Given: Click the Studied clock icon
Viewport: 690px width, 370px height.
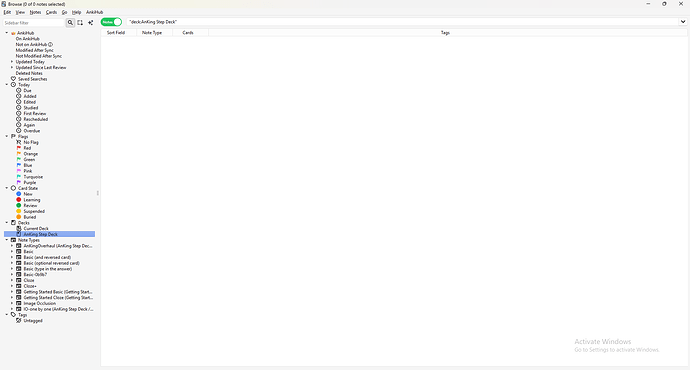Looking at the screenshot, I should [18, 107].
